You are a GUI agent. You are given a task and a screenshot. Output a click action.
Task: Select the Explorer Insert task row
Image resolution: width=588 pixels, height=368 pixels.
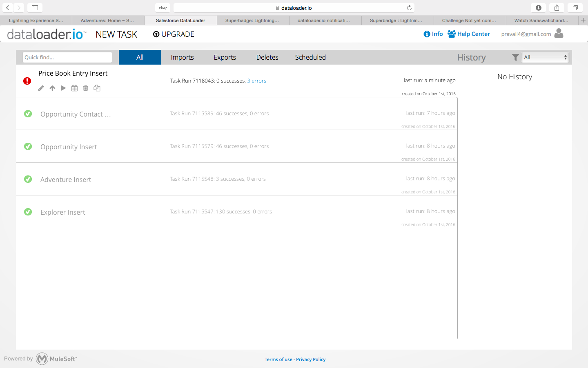[236, 212]
